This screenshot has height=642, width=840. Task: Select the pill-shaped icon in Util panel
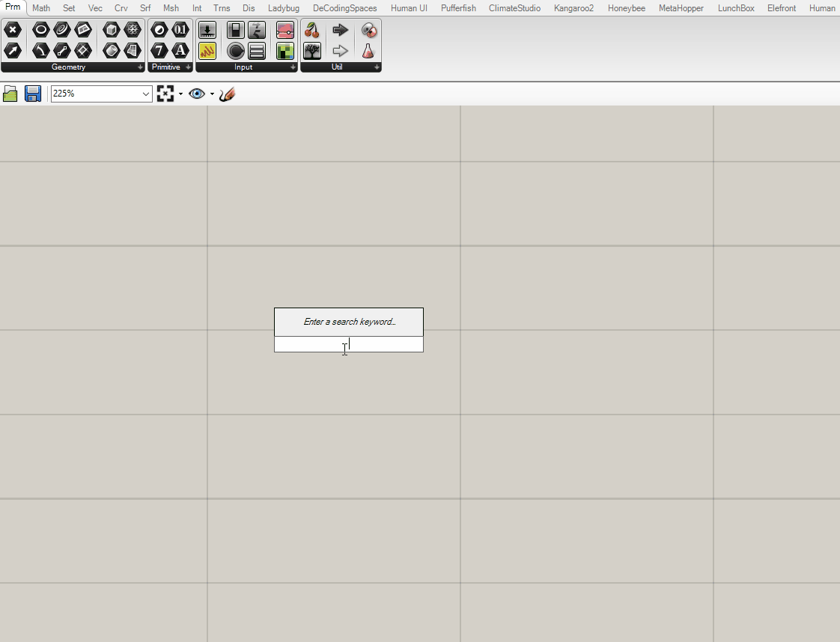[x=368, y=30]
